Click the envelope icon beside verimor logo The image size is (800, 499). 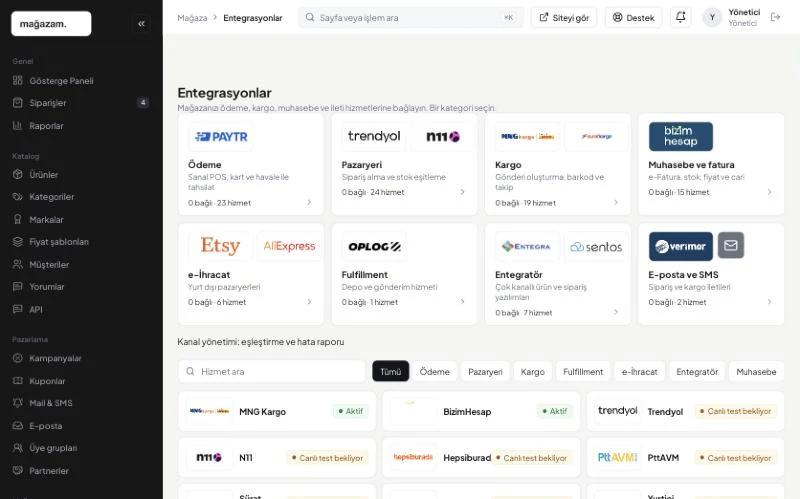point(731,245)
